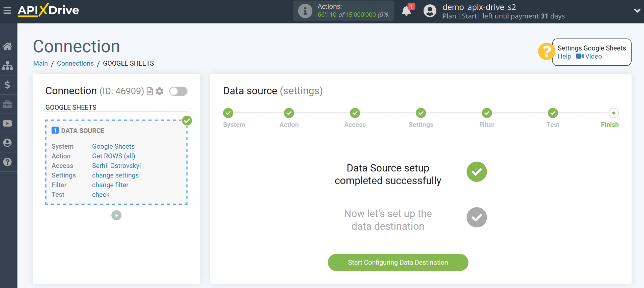This screenshot has height=288, width=644.
Task: Add a new block with plus button
Action: pyautogui.click(x=116, y=215)
